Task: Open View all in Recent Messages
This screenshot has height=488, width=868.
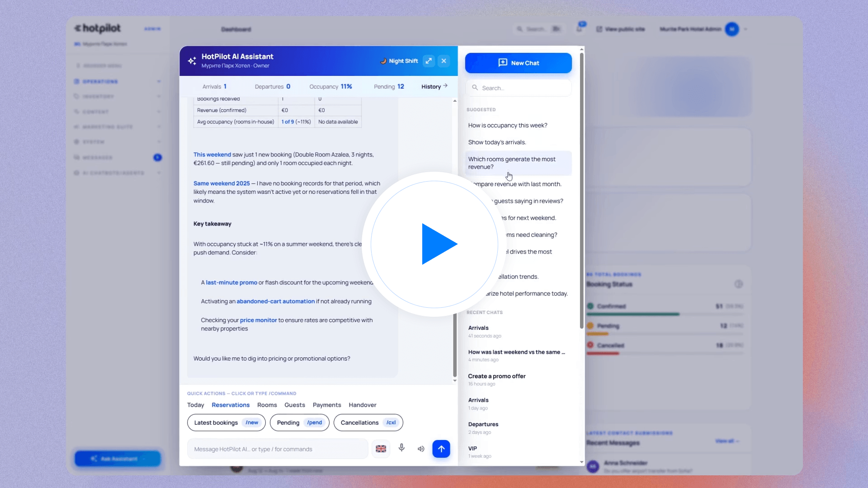Action: coord(726,441)
